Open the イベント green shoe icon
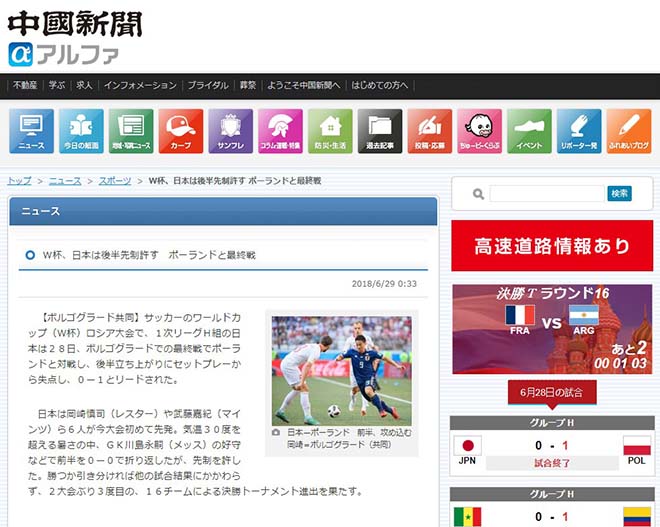Image resolution: width=660 pixels, height=527 pixels. [529, 131]
